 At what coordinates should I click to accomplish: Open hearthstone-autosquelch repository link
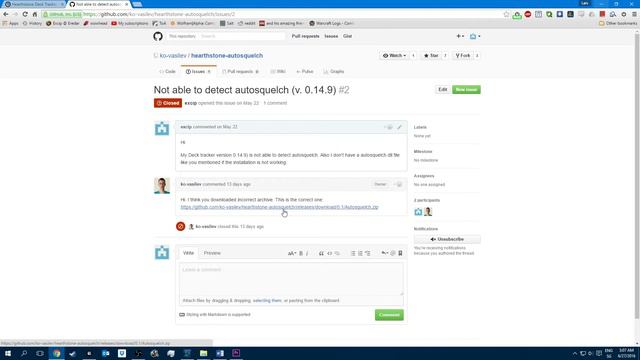pos(227,56)
